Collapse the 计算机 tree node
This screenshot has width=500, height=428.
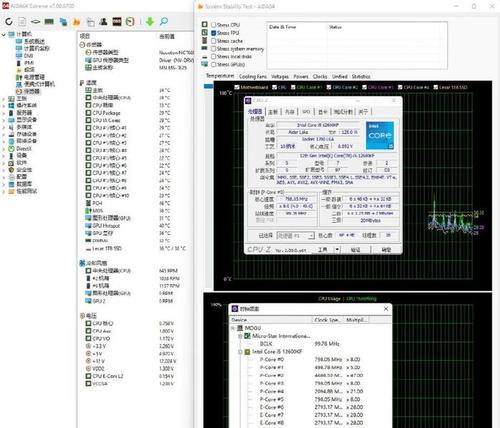4,34
